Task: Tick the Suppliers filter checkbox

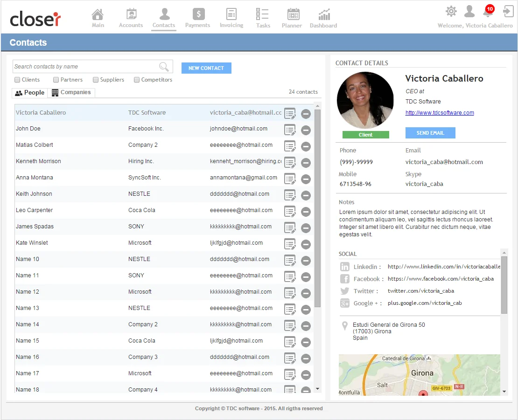Action: [96, 80]
